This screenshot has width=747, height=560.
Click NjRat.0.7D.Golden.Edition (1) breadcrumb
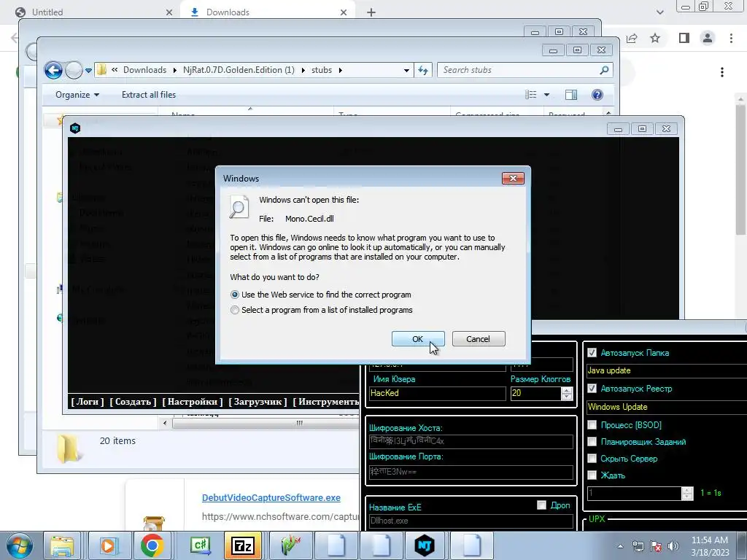tap(239, 70)
